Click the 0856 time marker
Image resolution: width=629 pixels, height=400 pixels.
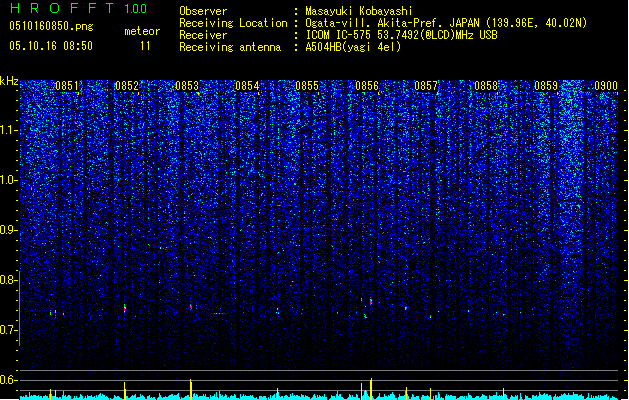367,86
